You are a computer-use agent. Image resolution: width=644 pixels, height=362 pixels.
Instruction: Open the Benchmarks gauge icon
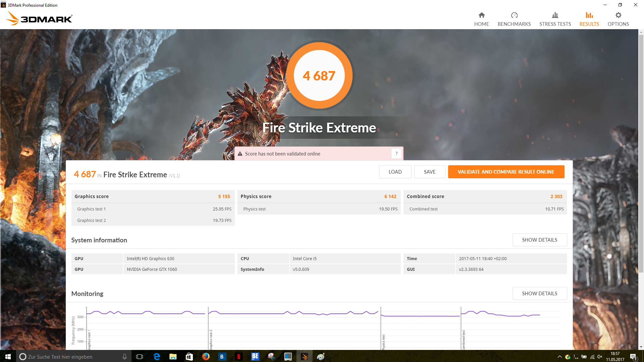click(x=514, y=15)
